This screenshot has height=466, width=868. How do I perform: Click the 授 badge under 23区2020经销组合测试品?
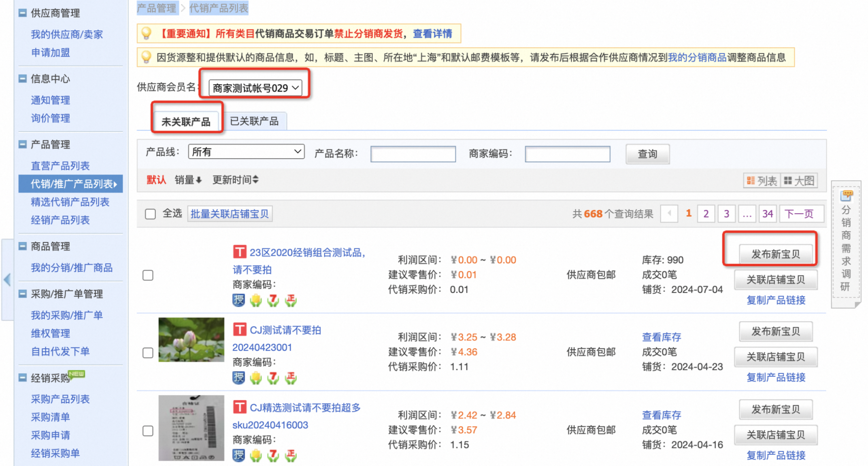click(239, 300)
